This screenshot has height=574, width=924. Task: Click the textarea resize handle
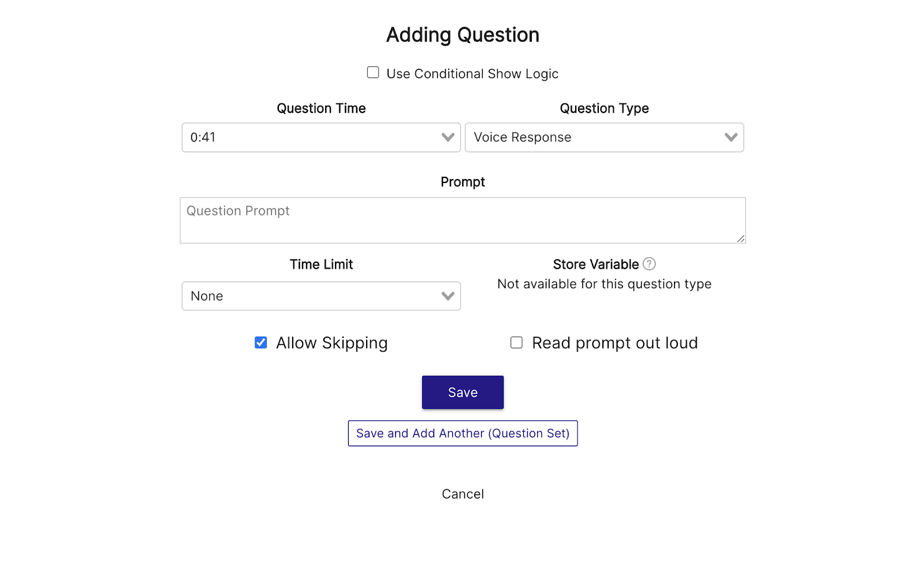click(741, 240)
